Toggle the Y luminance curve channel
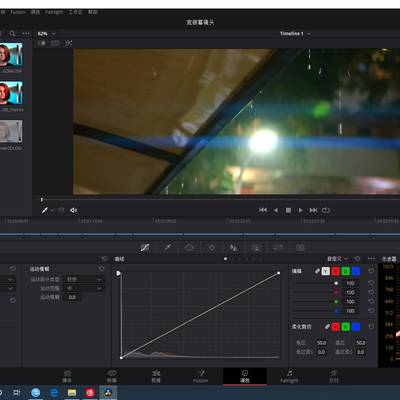The height and width of the screenshot is (400, 400). pos(326,271)
